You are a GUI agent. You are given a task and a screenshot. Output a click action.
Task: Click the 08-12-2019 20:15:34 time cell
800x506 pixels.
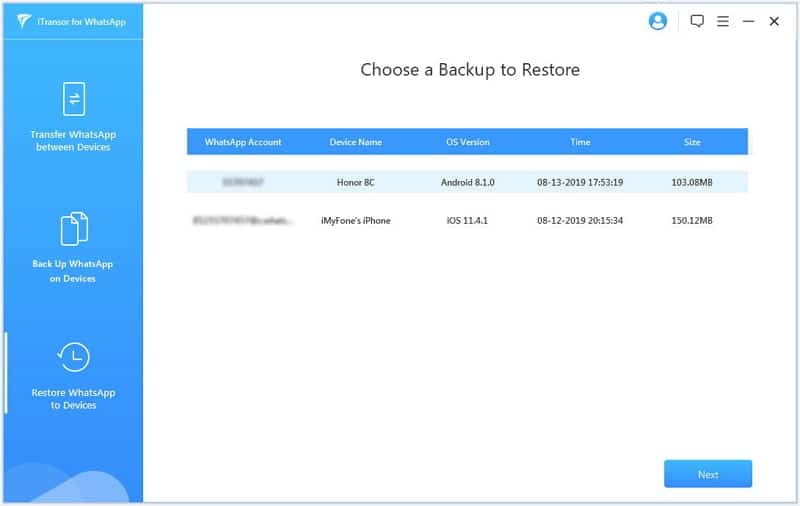pyautogui.click(x=580, y=220)
